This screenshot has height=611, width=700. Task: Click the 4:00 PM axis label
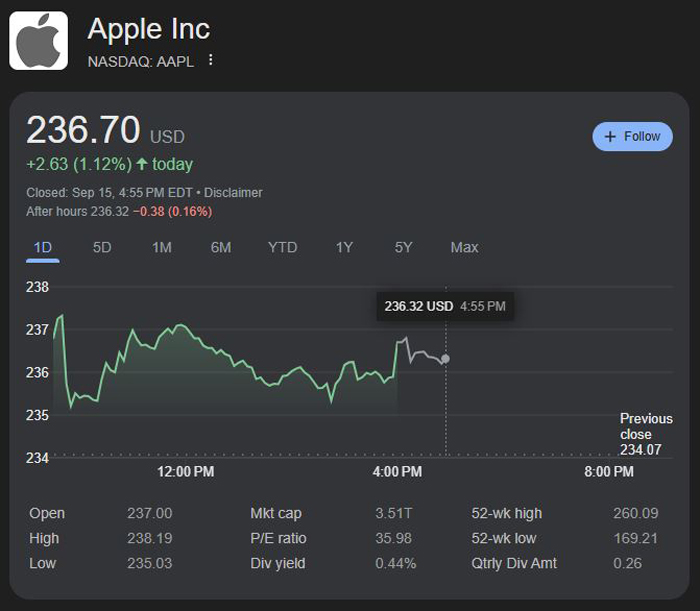click(x=397, y=471)
